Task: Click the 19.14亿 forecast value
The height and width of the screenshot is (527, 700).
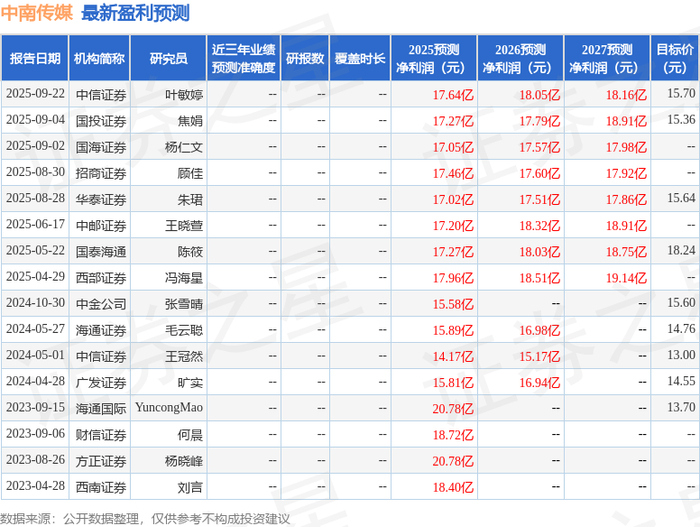Action: [x=626, y=278]
